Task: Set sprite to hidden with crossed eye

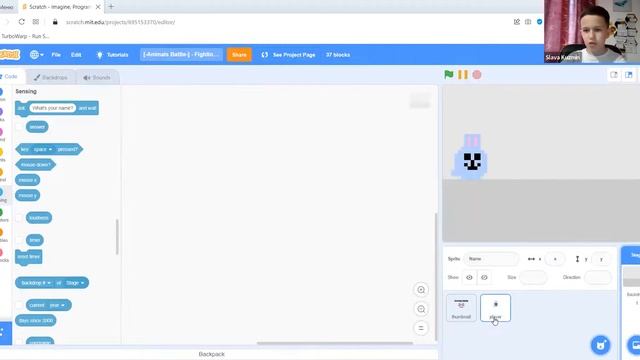Action: [484, 278]
